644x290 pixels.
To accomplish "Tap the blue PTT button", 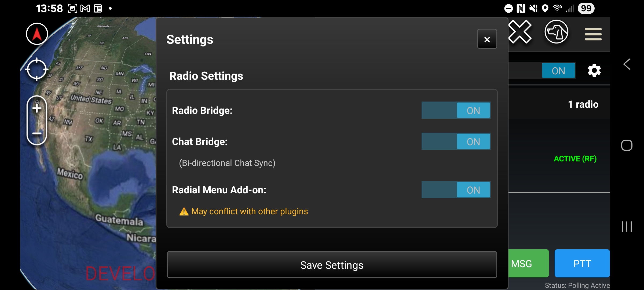I will (x=582, y=263).
